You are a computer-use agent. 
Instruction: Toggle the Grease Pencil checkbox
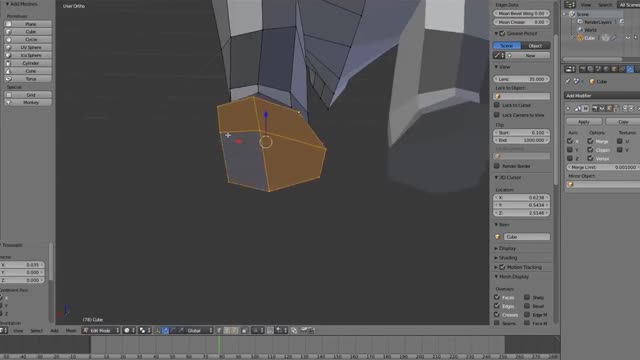(x=502, y=33)
